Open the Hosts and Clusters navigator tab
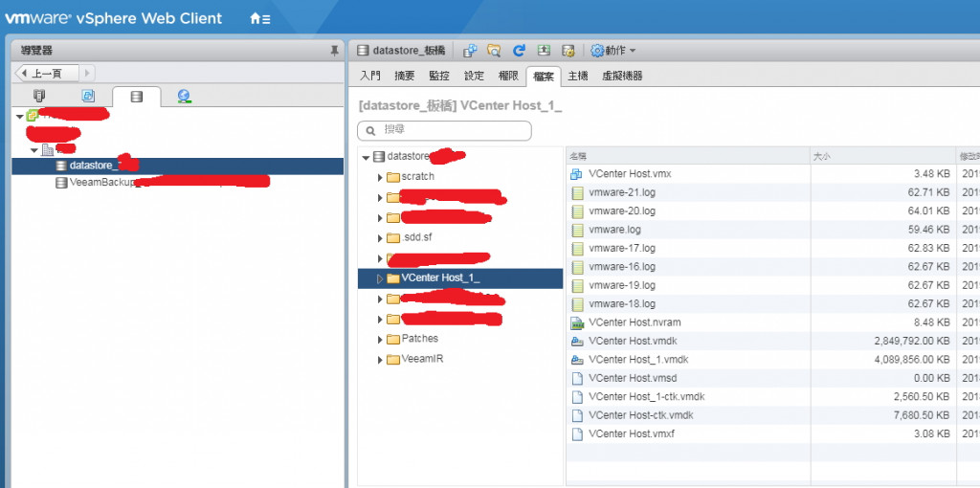 coord(39,96)
